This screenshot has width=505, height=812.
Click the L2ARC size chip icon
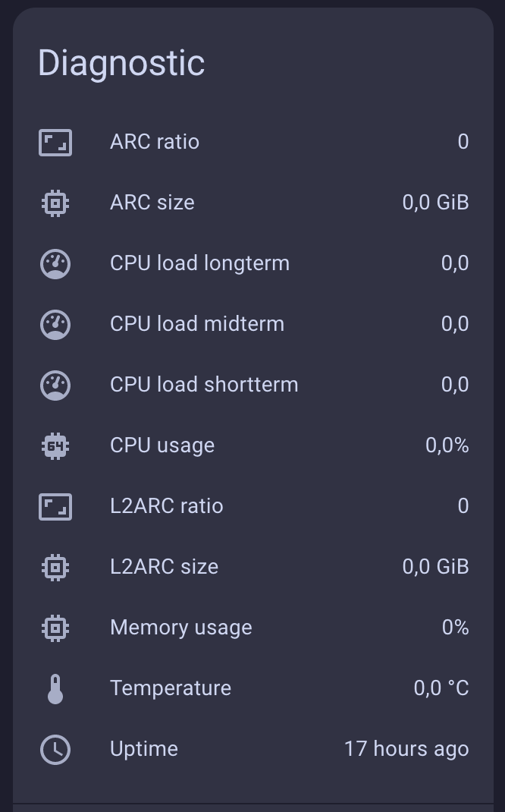(x=55, y=567)
